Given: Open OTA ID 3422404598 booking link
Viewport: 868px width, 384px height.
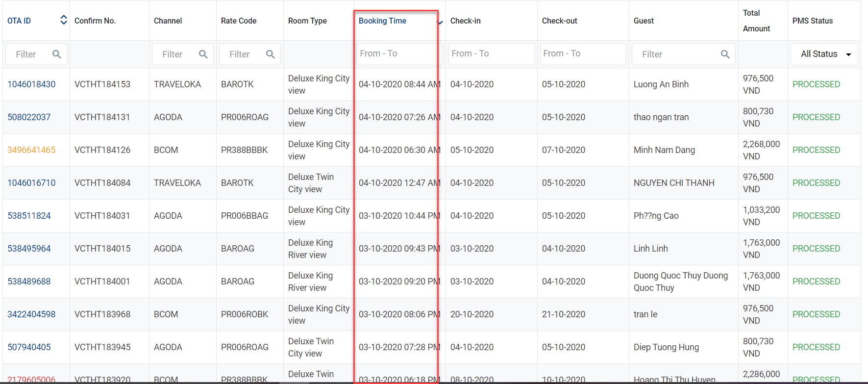Looking at the screenshot, I should tap(31, 314).
